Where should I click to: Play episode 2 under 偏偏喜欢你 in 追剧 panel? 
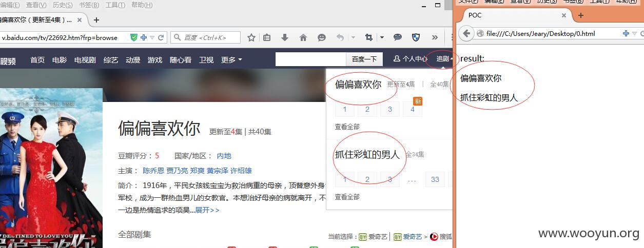pos(367,109)
